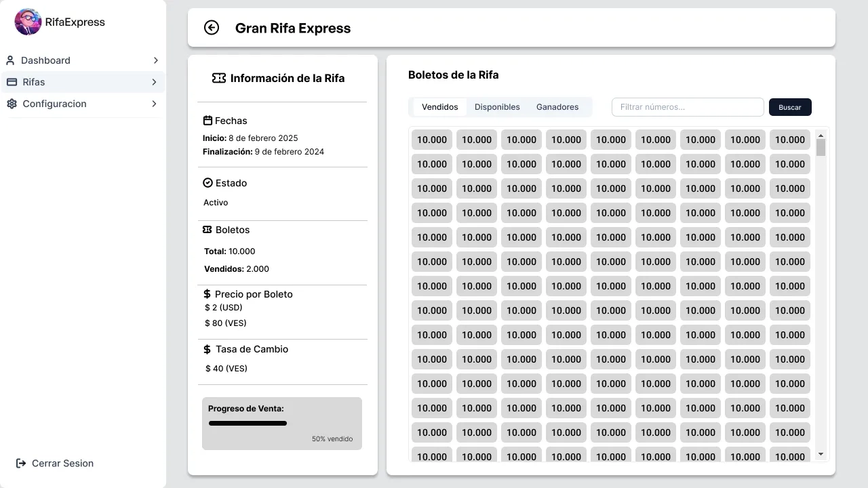Click the checkmark icon beside Estado
The height and width of the screenshot is (488, 868).
point(207,182)
